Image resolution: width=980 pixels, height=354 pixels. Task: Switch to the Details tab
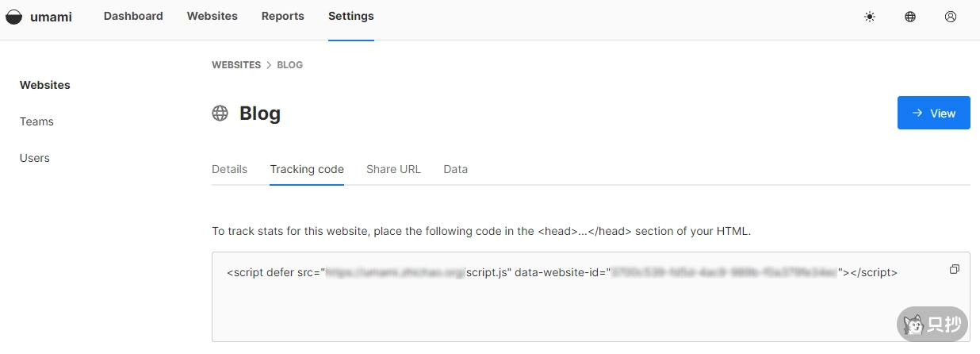click(229, 169)
